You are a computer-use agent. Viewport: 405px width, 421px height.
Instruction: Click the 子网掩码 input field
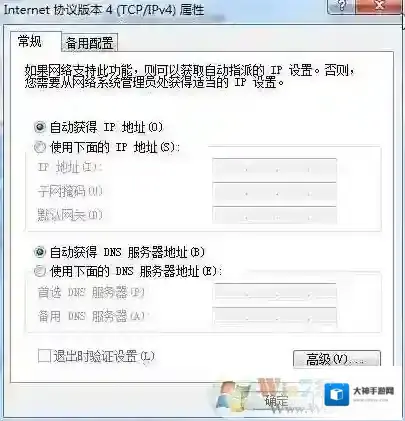click(x=274, y=194)
